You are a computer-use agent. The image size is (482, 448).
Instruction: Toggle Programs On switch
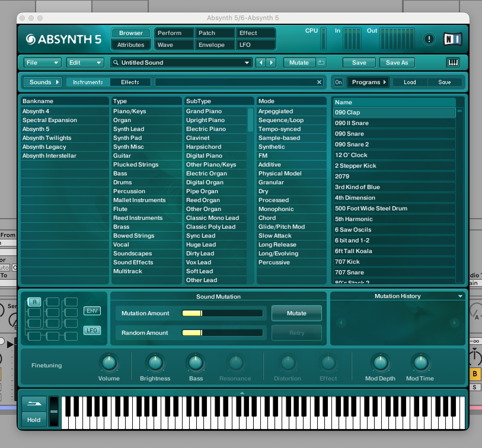pyautogui.click(x=338, y=82)
